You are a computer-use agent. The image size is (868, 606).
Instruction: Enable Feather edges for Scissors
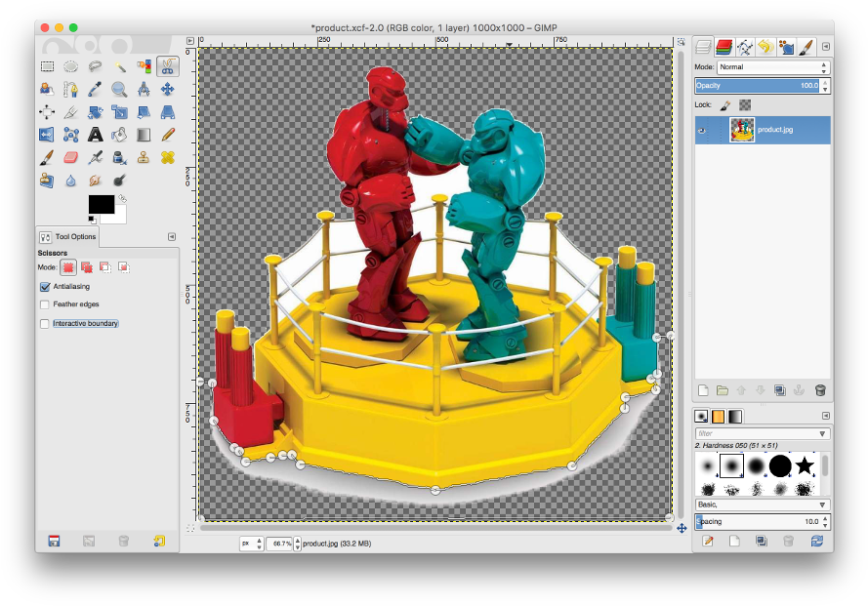click(x=44, y=303)
